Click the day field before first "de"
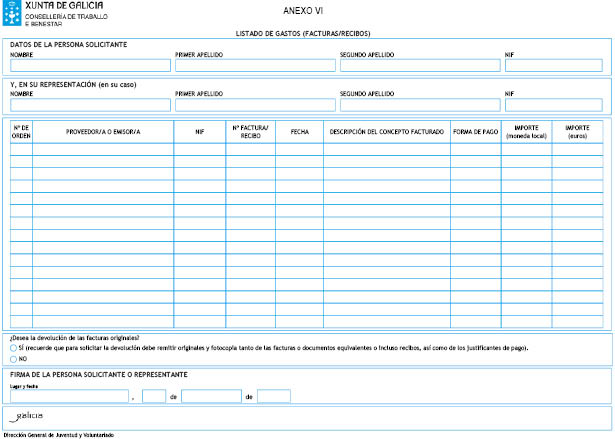The height and width of the screenshot is (439, 615). [154, 396]
